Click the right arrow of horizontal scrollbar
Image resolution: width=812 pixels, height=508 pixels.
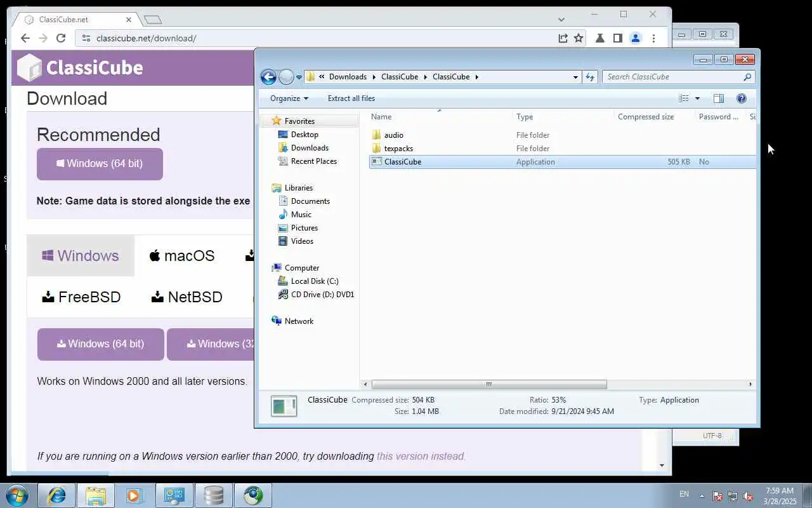pos(750,384)
